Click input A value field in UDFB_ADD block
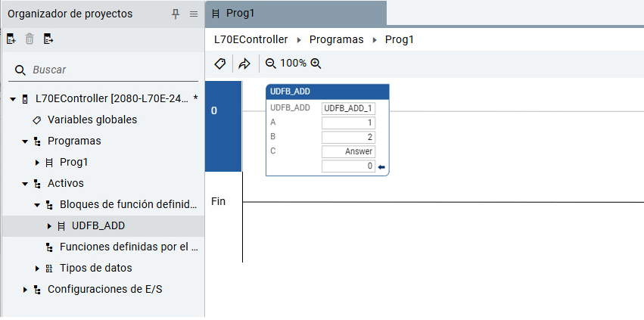Viewport: 644px width, 320px height. click(x=348, y=123)
